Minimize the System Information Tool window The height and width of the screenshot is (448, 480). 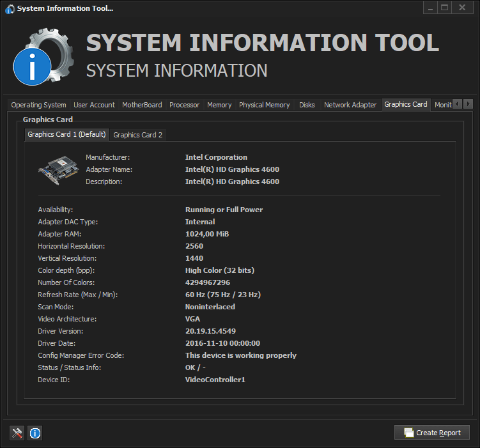coord(430,8)
